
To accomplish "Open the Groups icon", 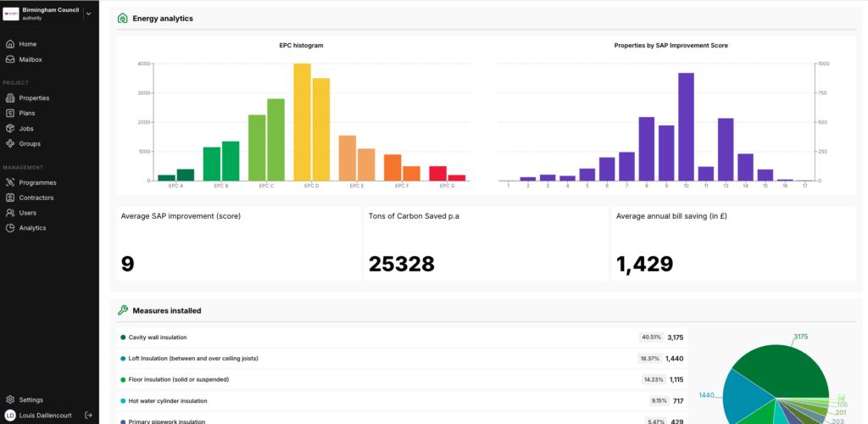I will tap(10, 144).
